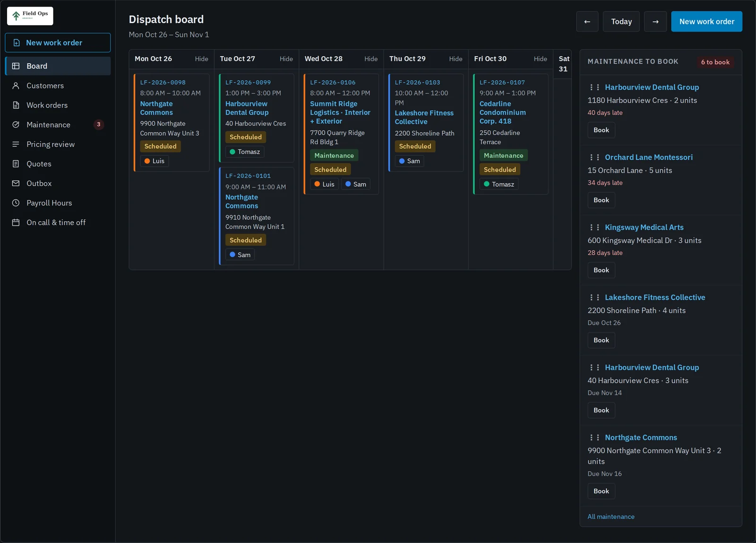Grab drag handle for Lakeshore Fitness Collective
Viewport: 756px width, 543px height.
click(594, 297)
